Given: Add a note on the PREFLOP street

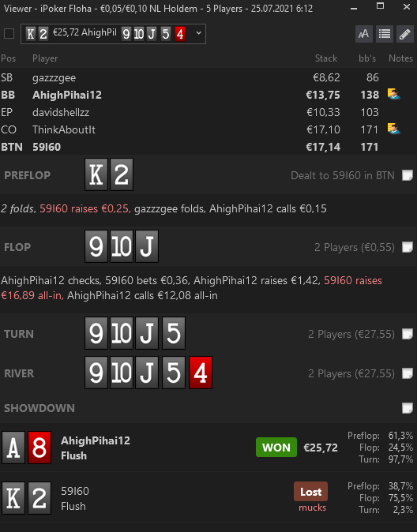Looking at the screenshot, I should (x=408, y=175).
